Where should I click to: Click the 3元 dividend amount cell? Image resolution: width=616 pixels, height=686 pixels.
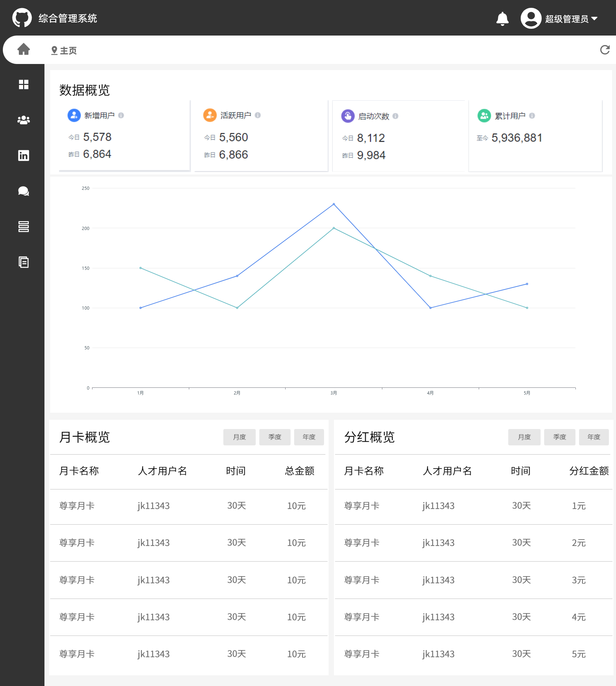[579, 580]
